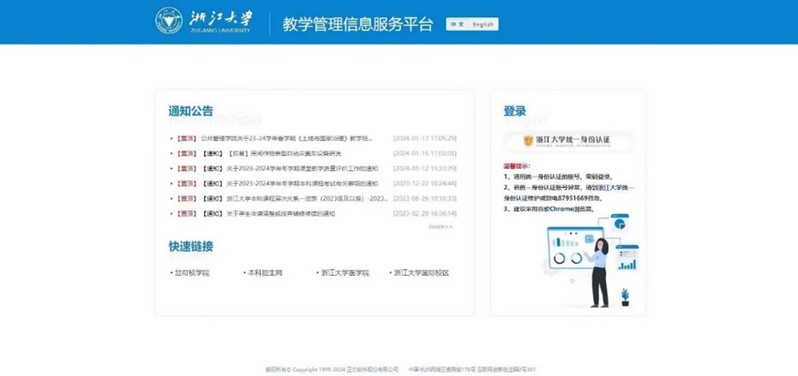This screenshot has height=376, width=798.
Task: Click the 教学管理信息服务平台 header title
Action: (x=358, y=24)
